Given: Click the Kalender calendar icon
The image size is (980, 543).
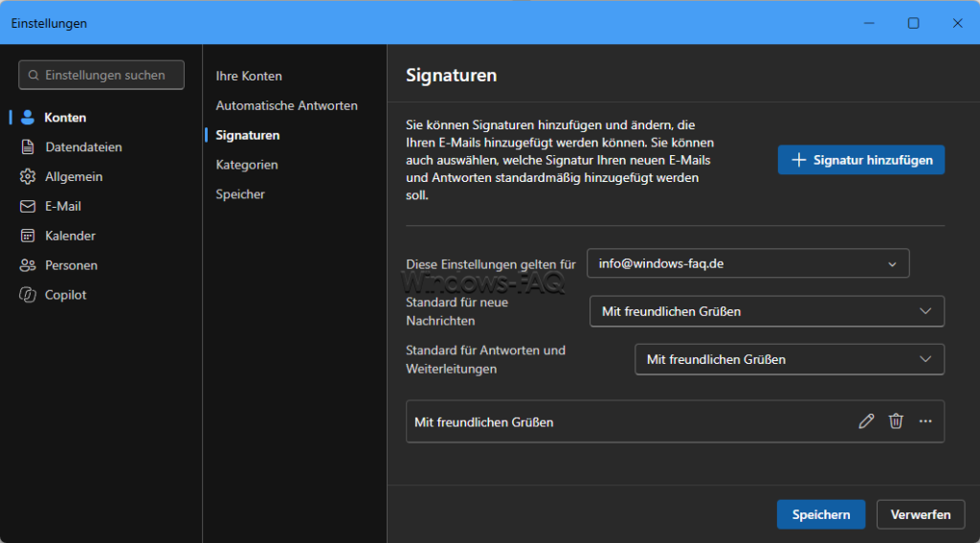Looking at the screenshot, I should pyautogui.click(x=28, y=236).
